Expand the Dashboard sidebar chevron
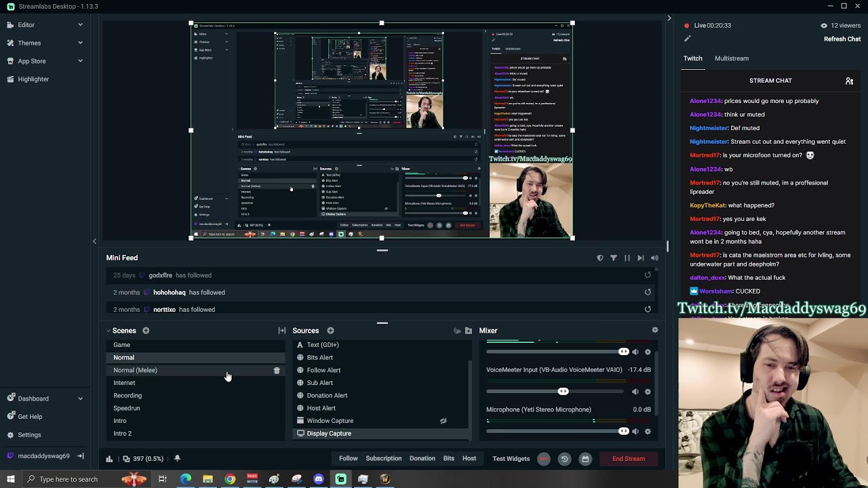868x488 pixels. 80,399
